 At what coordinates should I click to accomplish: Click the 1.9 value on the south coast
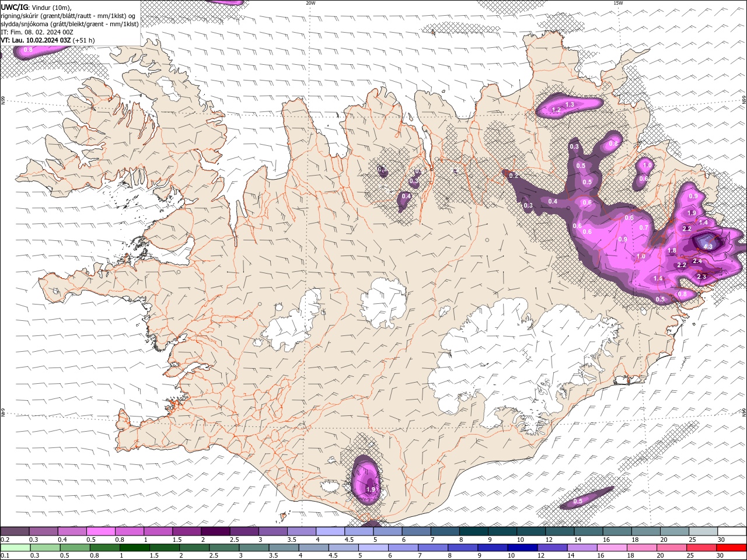[x=370, y=489]
